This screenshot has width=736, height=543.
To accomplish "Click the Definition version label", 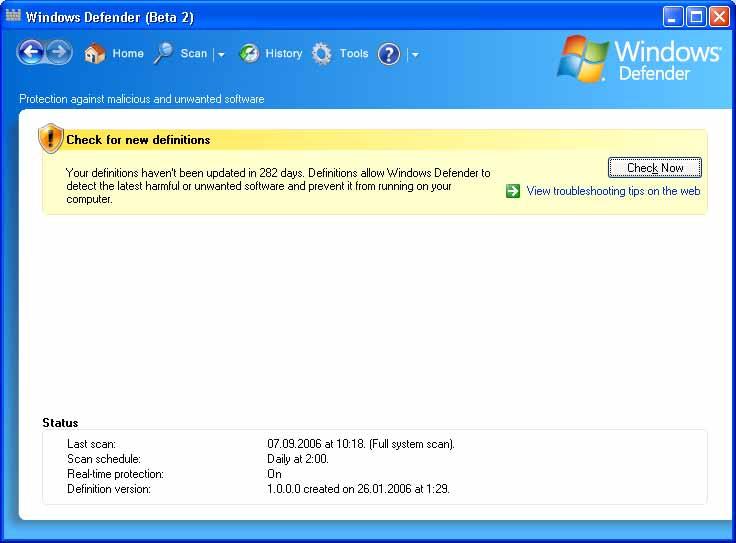I will coord(109,489).
